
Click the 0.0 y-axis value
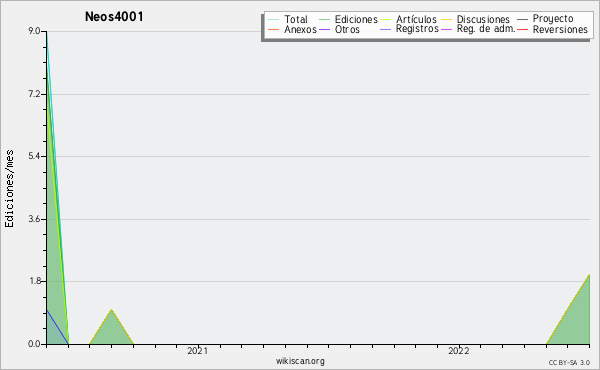[x=34, y=344]
